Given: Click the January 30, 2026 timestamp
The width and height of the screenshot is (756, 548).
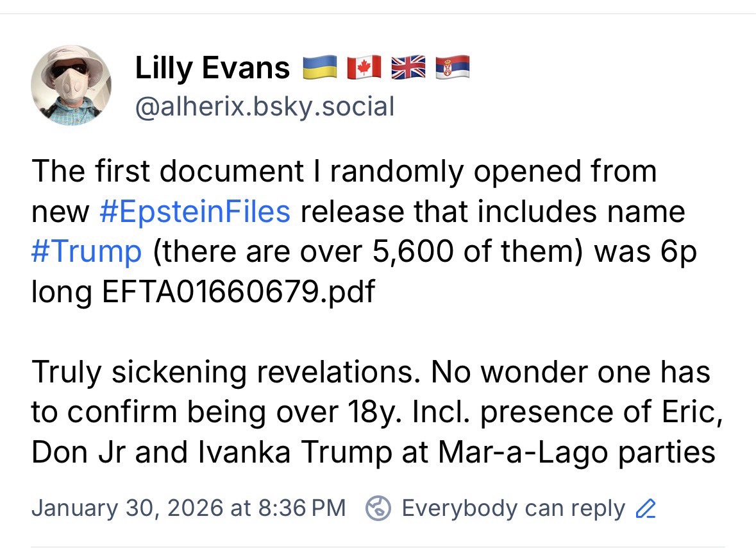Looking at the screenshot, I should (x=189, y=508).
